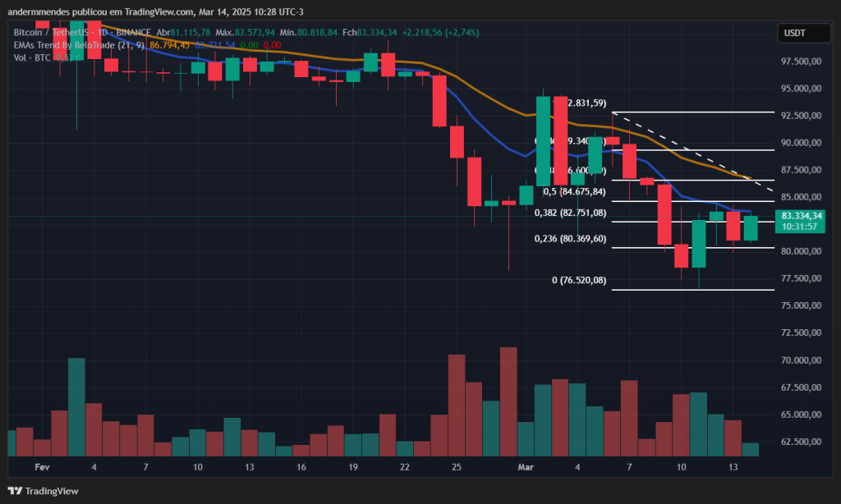Click the 80.000,00 price axis label
This screenshot has width=841, height=504.
(x=801, y=251)
